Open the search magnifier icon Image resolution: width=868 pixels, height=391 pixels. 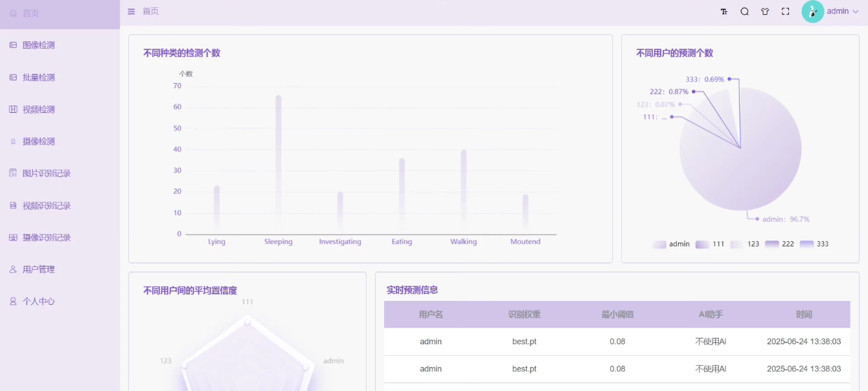click(x=744, y=12)
